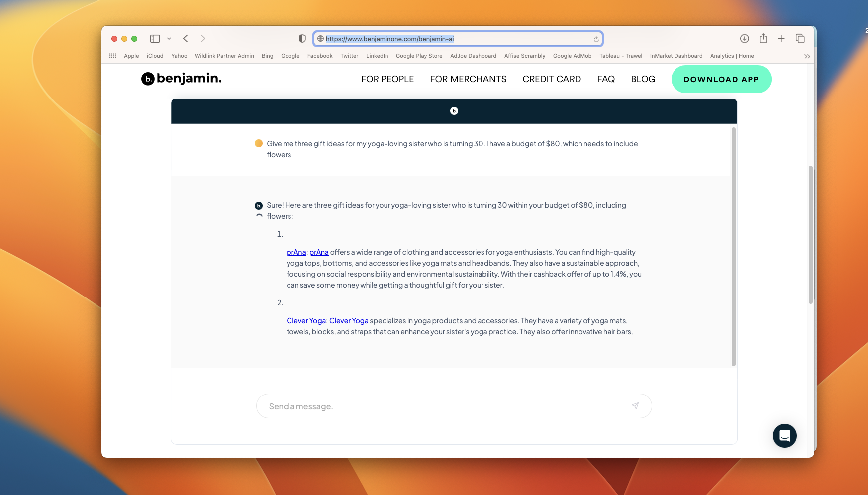Click the benjamin bot avatar beside reply

tap(259, 205)
